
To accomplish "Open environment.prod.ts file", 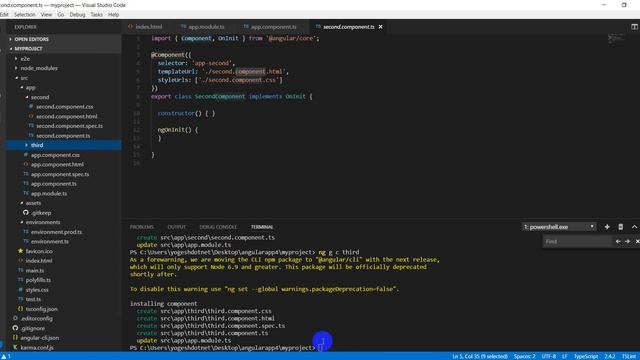I will point(56,232).
